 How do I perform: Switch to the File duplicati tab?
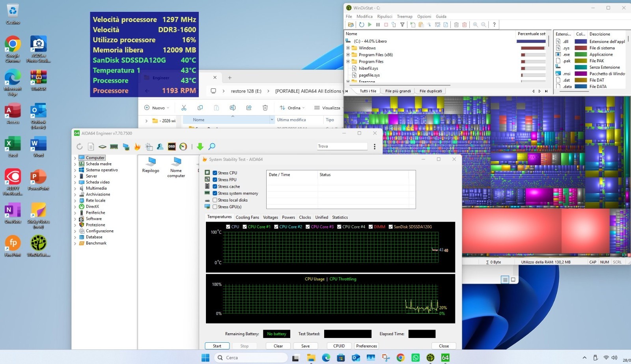pyautogui.click(x=431, y=91)
